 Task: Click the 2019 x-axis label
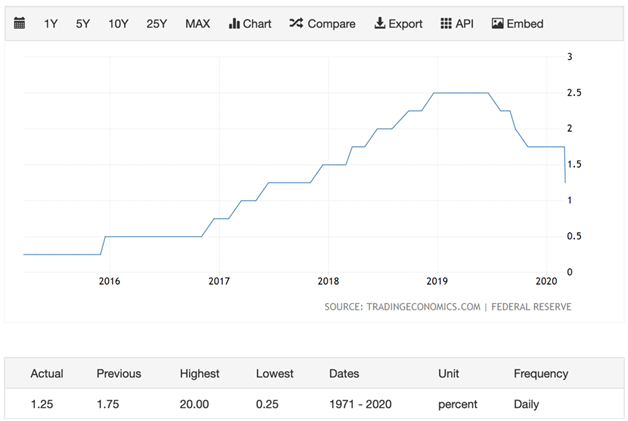click(x=436, y=281)
